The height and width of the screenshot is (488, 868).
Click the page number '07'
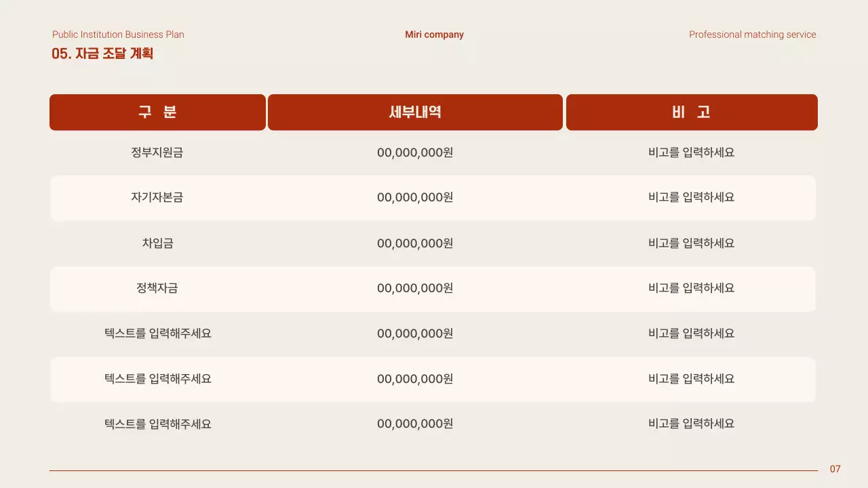835,469
